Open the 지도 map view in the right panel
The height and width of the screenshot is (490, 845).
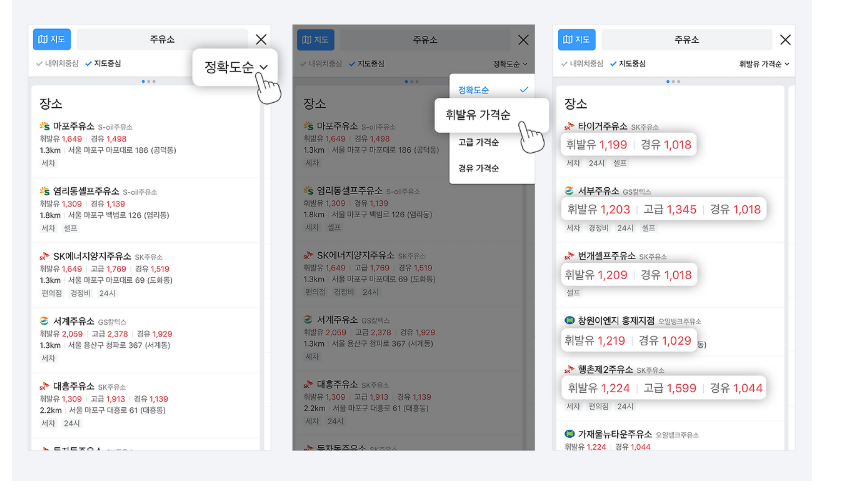click(x=577, y=39)
